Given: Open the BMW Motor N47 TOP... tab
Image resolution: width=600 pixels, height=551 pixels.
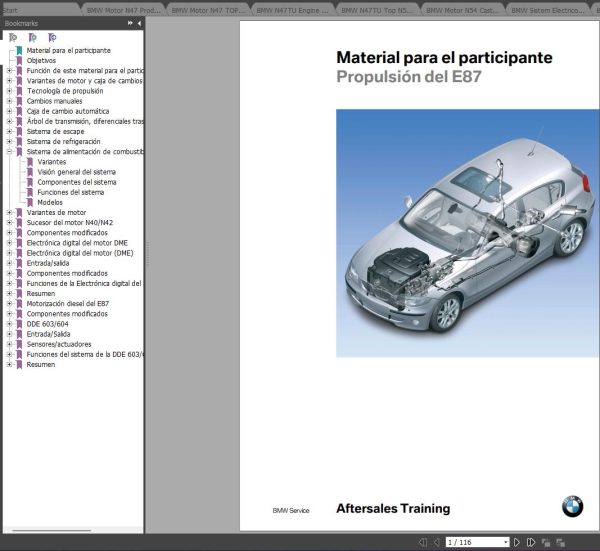Looking at the screenshot, I should pos(208,10).
